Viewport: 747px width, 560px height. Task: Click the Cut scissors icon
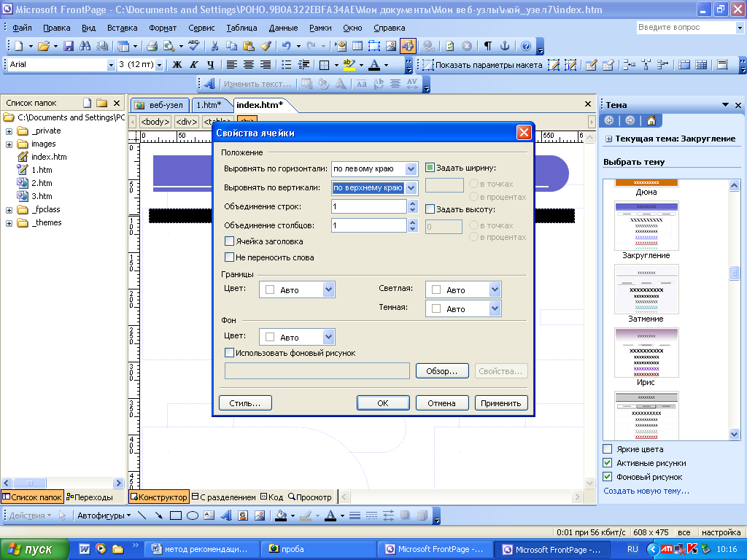[x=215, y=46]
